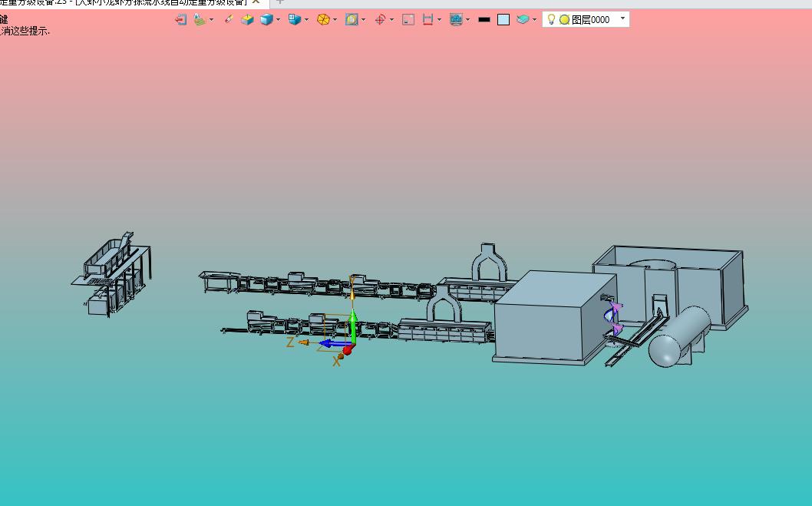Click the gray square window icon
812x506 pixels.
click(x=408, y=20)
